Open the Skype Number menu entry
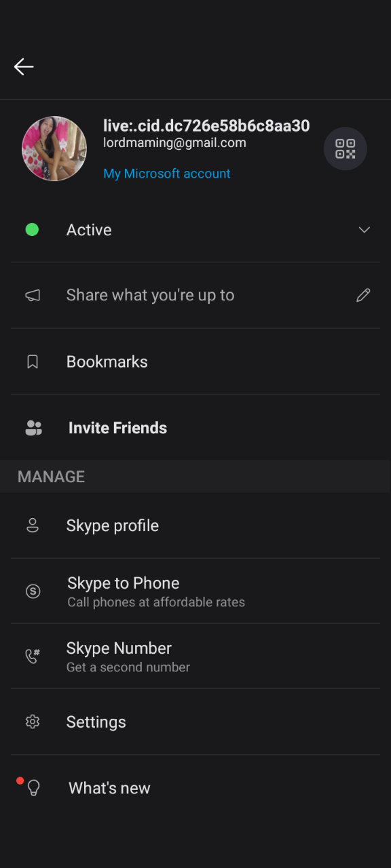Viewport: 391px width, 868px height. pos(195,656)
